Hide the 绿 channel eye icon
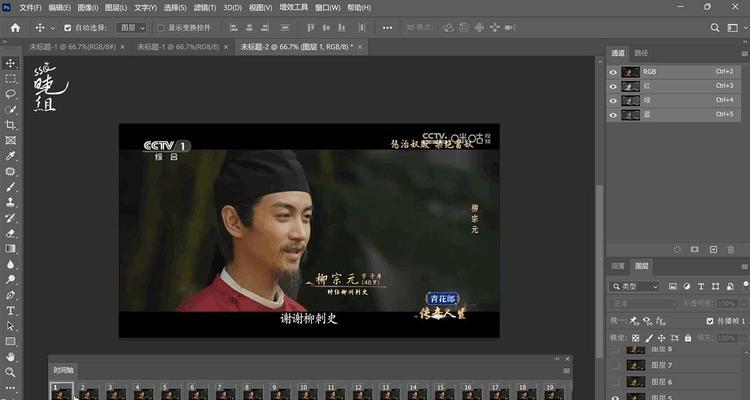Image resolution: width=750 pixels, height=400 pixels. click(613, 100)
